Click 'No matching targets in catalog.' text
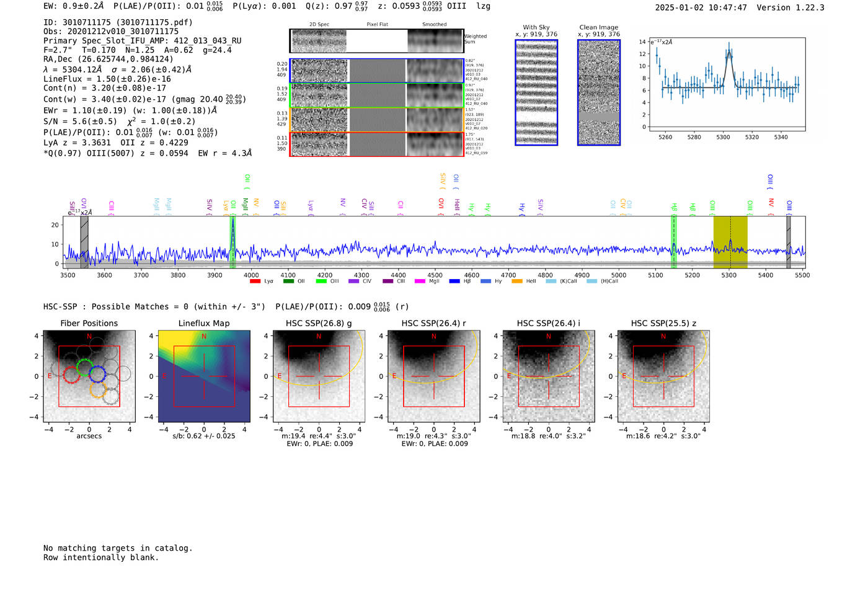Screen dimensions: 868x591 coord(118,548)
